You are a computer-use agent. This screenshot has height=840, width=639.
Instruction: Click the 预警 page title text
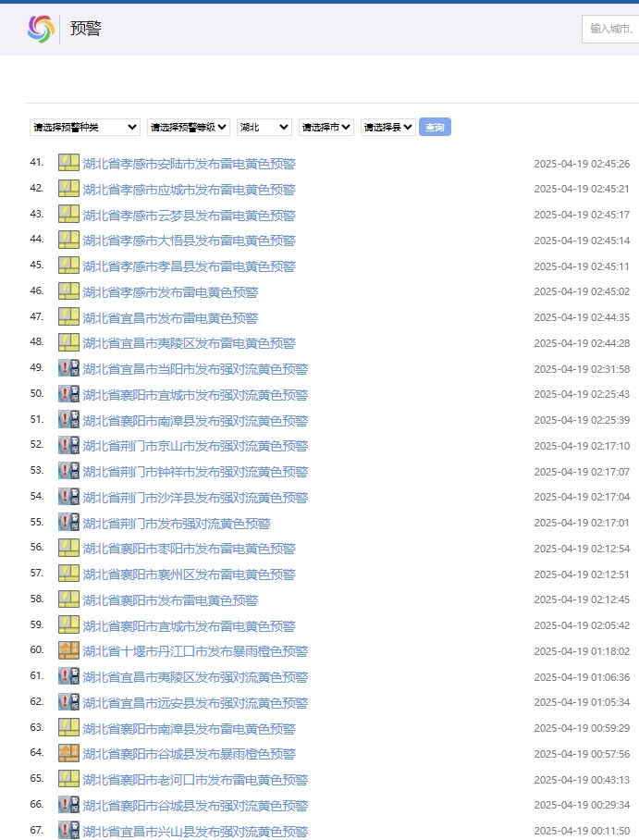(86, 29)
